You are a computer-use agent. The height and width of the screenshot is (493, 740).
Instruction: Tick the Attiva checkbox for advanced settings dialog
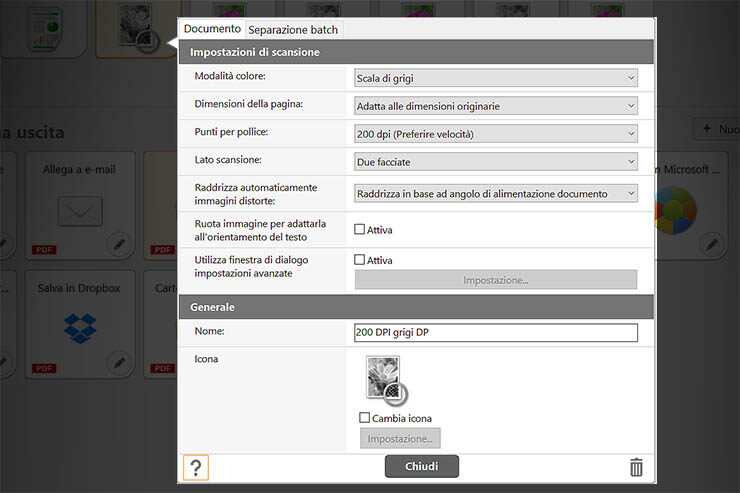(x=360, y=260)
